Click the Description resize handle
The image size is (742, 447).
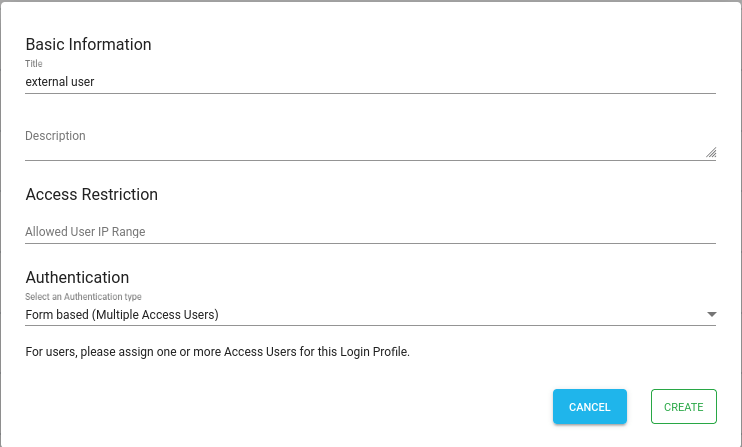click(711, 153)
